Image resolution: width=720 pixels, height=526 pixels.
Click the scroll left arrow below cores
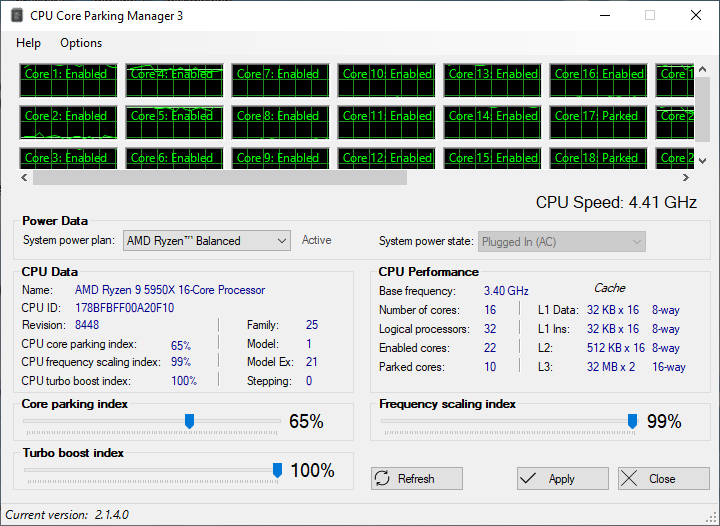tap(25, 177)
